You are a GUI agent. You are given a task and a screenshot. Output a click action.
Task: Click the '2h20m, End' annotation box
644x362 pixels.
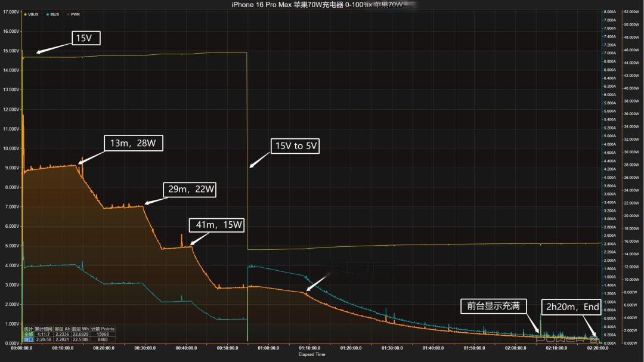tap(571, 307)
